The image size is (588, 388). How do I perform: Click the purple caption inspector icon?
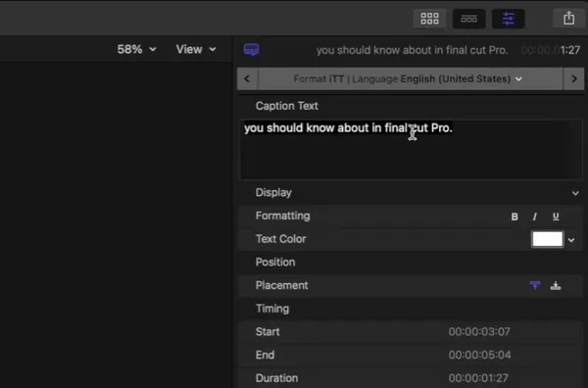coord(251,50)
